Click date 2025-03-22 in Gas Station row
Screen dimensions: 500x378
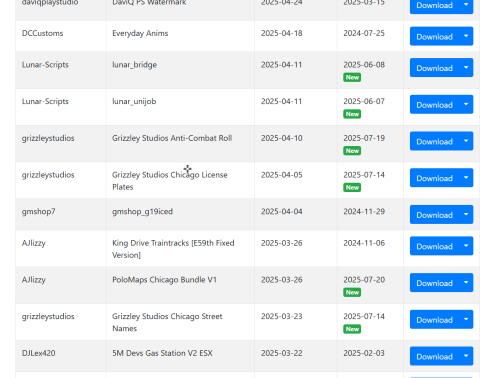[282, 353]
